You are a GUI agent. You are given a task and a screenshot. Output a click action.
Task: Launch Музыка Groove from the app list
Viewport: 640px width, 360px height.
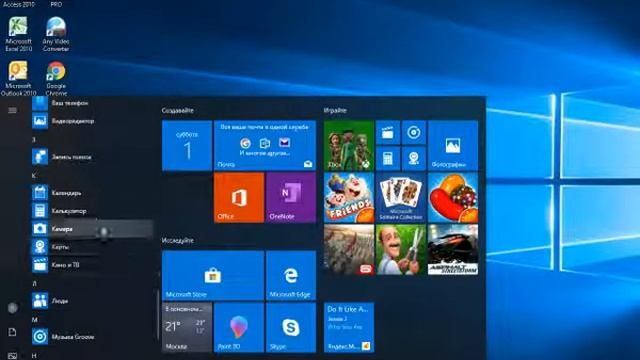tap(92, 337)
